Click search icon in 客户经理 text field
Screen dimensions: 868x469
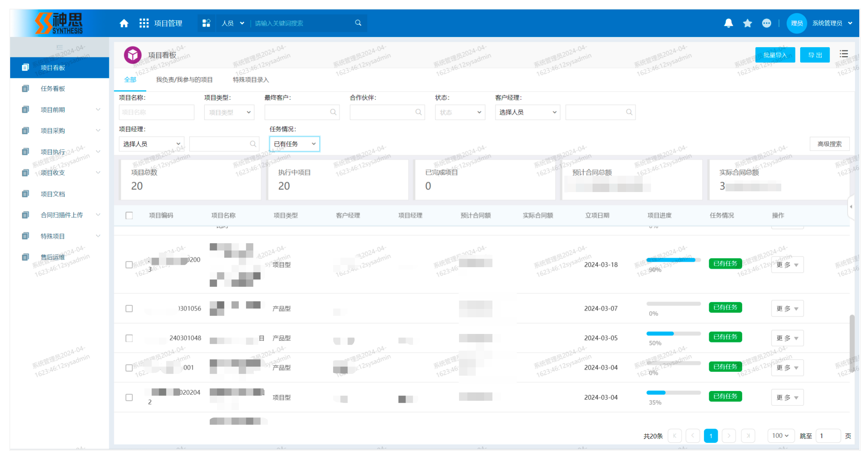point(629,112)
